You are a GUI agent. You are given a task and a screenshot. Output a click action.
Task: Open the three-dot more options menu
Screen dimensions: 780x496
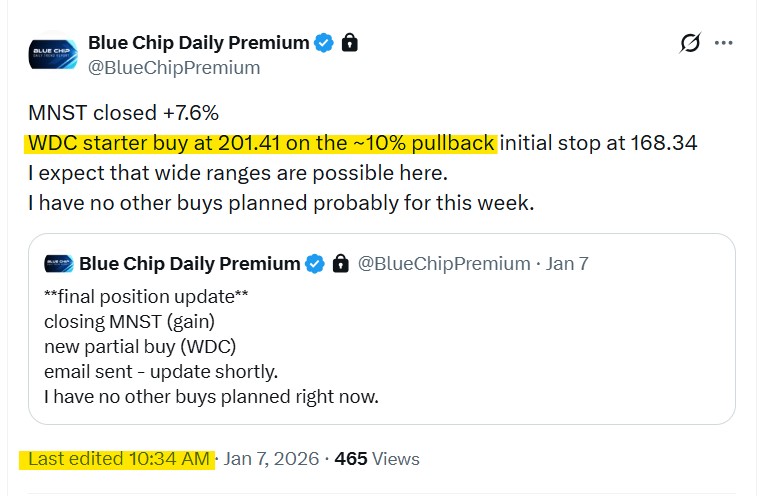pos(726,44)
